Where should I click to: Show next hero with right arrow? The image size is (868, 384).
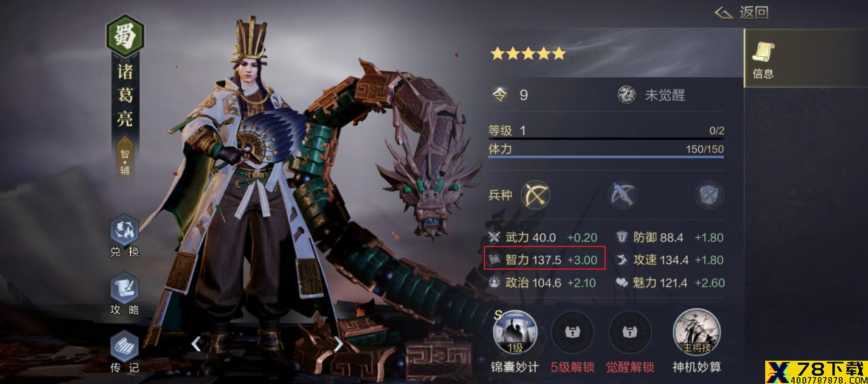click(338, 344)
